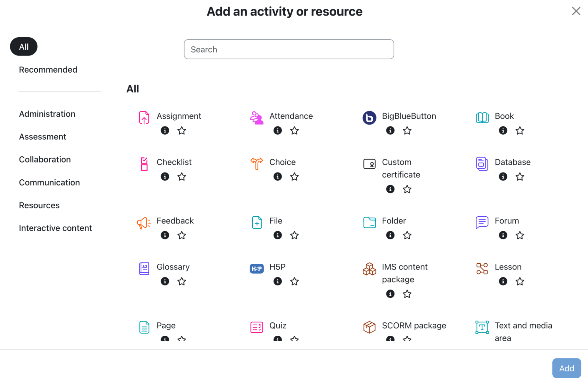The image size is (588, 383).
Task: Select the Custom certificate icon
Action: [x=369, y=164]
